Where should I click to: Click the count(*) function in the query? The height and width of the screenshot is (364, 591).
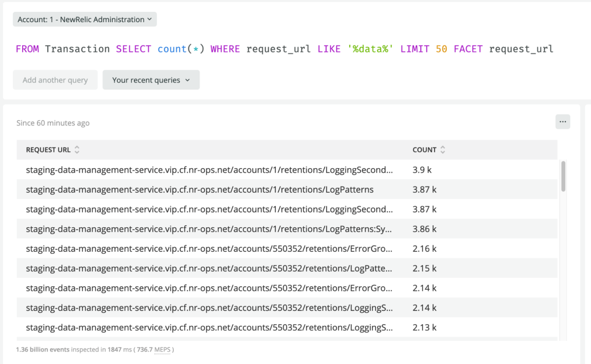[181, 49]
